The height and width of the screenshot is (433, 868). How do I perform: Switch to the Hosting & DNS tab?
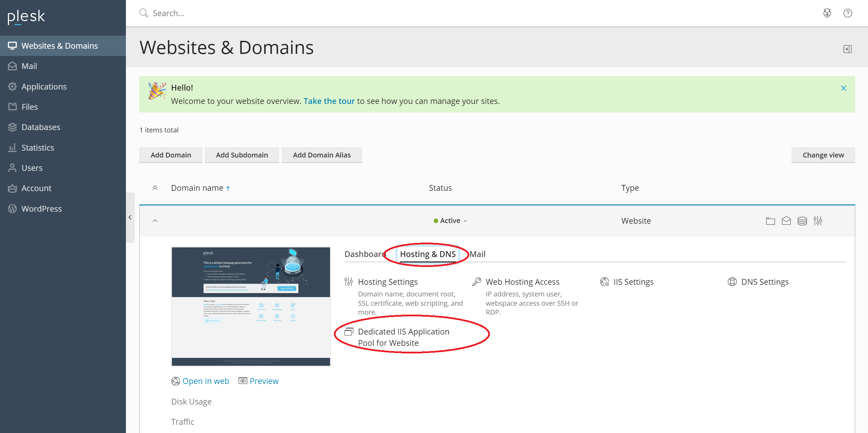[x=428, y=254]
